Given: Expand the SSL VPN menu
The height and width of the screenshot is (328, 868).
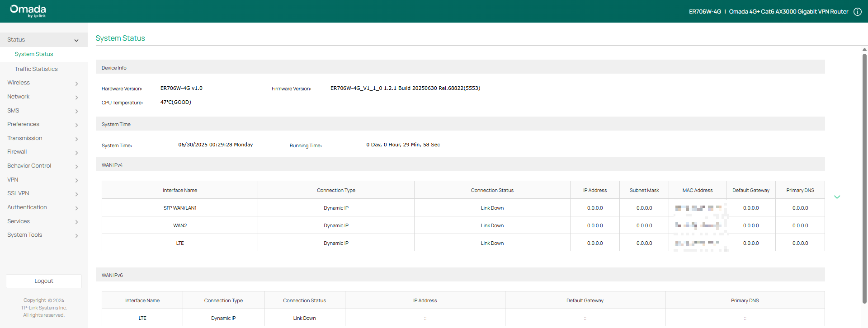Looking at the screenshot, I should [x=43, y=193].
